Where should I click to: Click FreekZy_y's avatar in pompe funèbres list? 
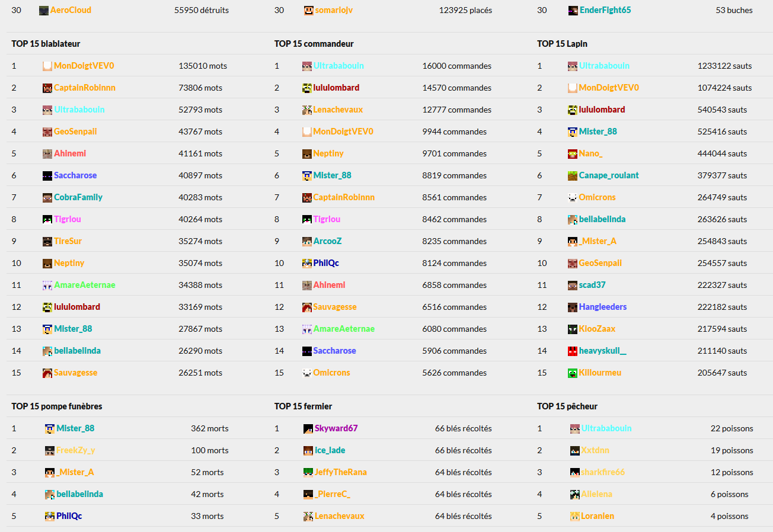(50, 450)
